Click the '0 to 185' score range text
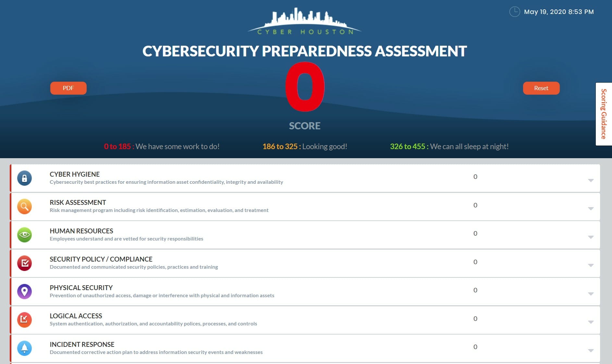The image size is (612, 364). (162, 147)
